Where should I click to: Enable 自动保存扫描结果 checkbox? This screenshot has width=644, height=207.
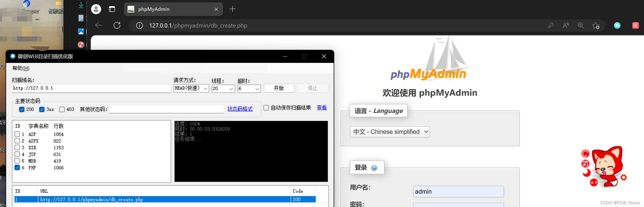click(x=266, y=108)
